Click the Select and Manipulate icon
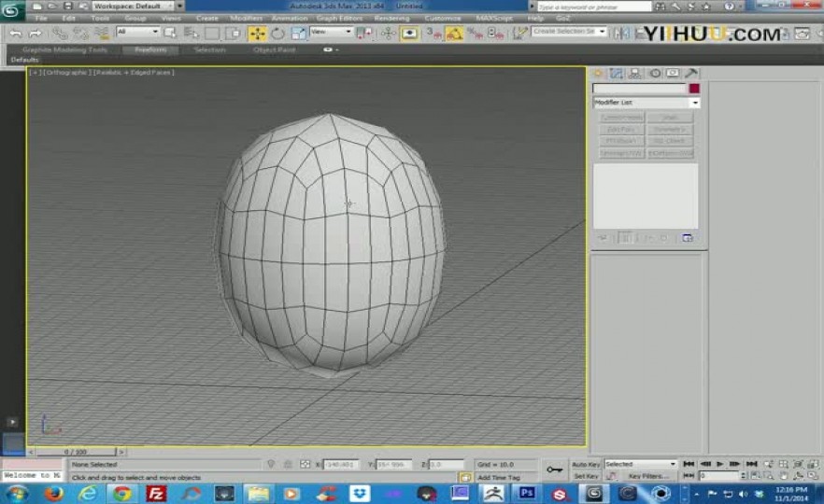This screenshot has width=824, height=504. click(388, 33)
